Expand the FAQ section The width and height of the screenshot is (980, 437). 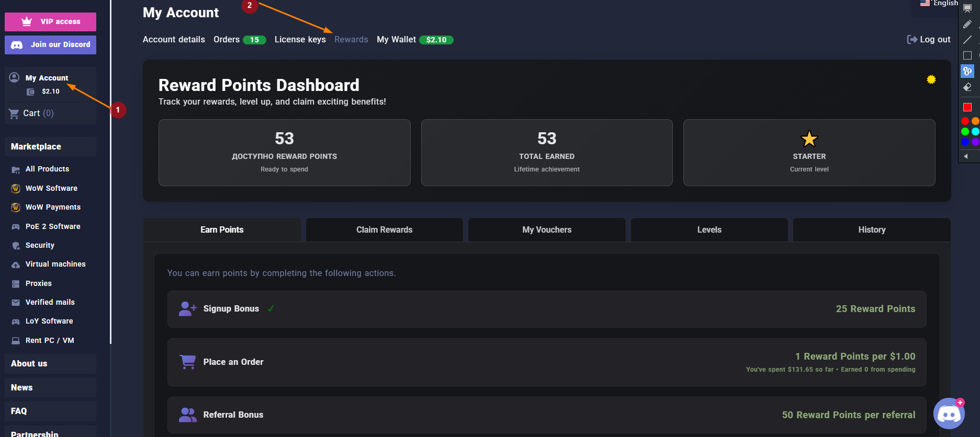50,411
